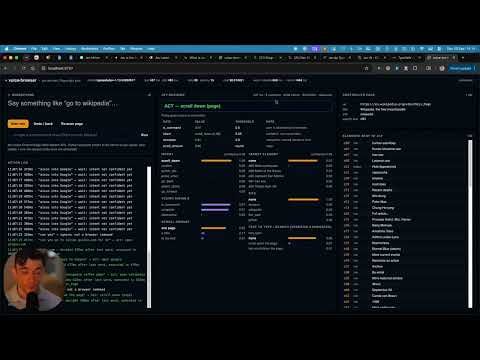Collapse the current page panel corner icon
The image size is (480, 360).
(x=469, y=95)
